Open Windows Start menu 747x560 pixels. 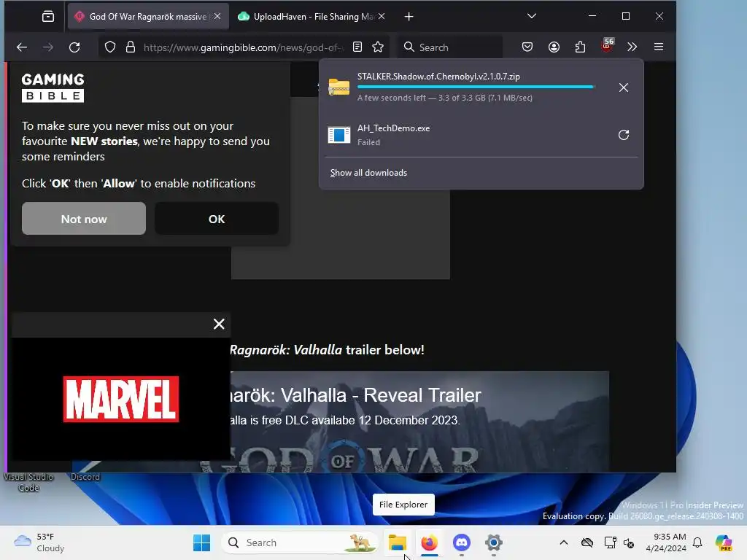coord(202,542)
